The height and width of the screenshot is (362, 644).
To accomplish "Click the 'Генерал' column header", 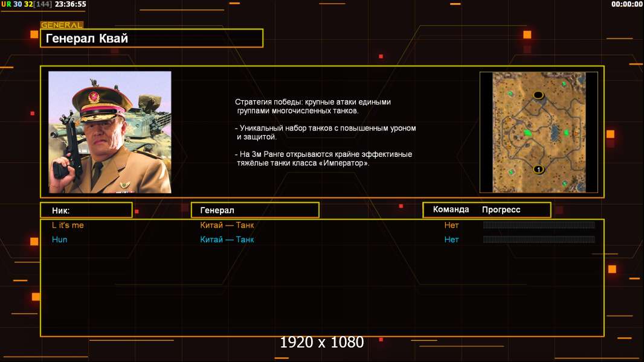I will [254, 210].
